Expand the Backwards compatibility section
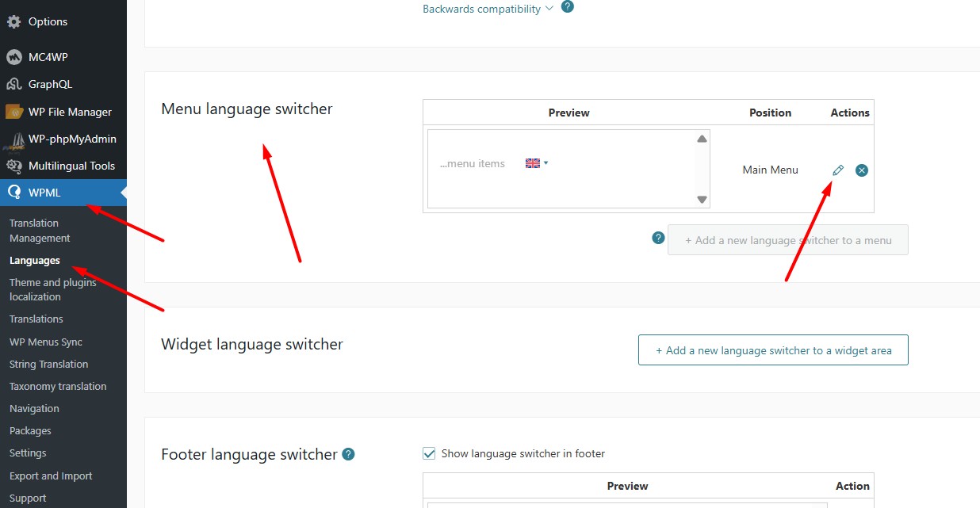 point(488,10)
